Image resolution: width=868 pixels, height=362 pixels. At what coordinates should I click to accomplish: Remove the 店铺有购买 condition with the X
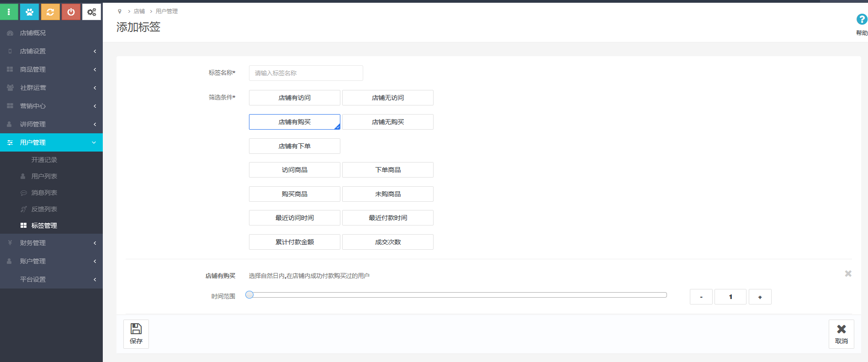pyautogui.click(x=848, y=273)
